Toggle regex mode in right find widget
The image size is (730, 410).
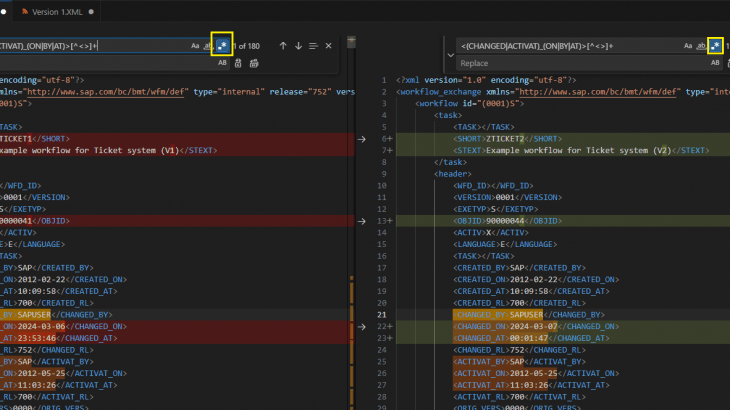pos(715,46)
